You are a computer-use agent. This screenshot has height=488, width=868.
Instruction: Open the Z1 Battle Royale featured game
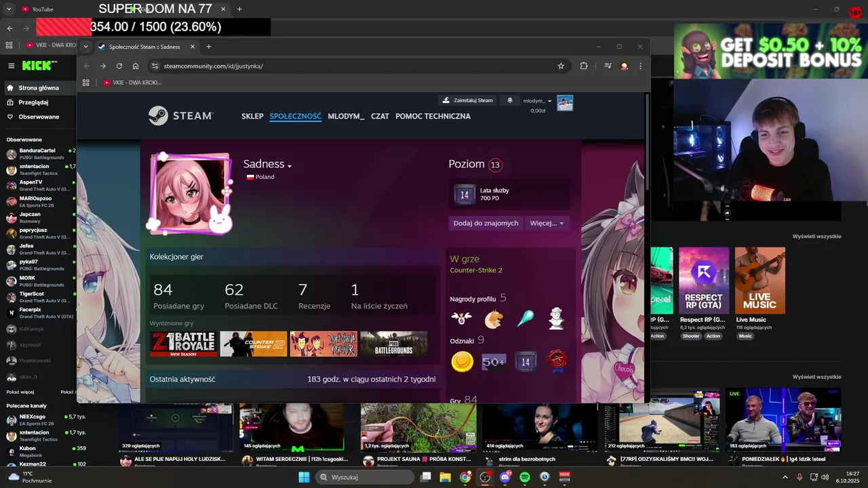[183, 344]
